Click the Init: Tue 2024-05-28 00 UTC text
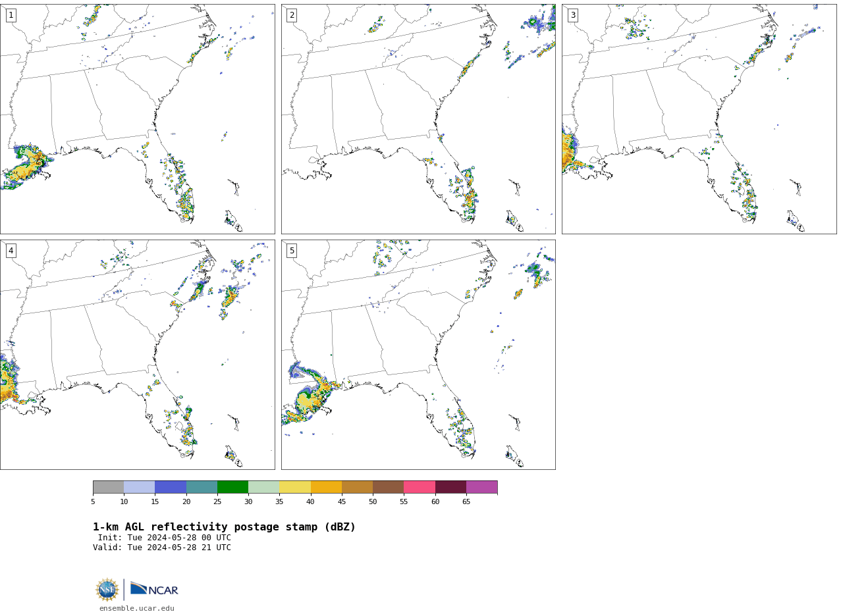843x616 pixels. [x=165, y=538]
